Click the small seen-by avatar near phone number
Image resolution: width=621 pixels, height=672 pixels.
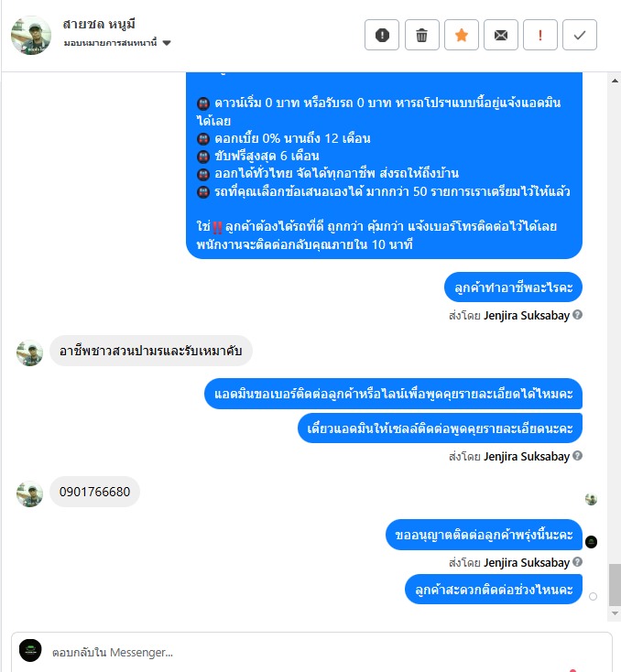591,499
